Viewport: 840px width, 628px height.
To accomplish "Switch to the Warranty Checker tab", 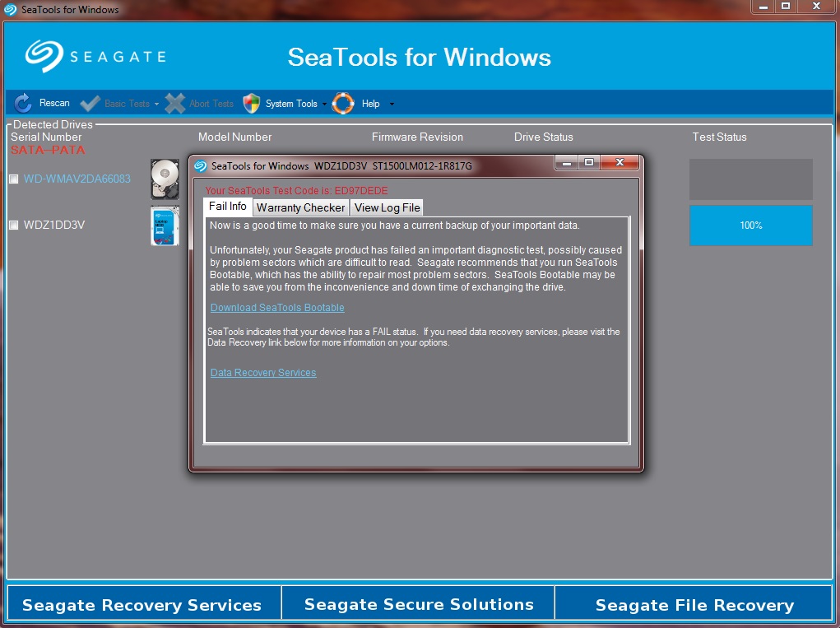I will tap(300, 207).
